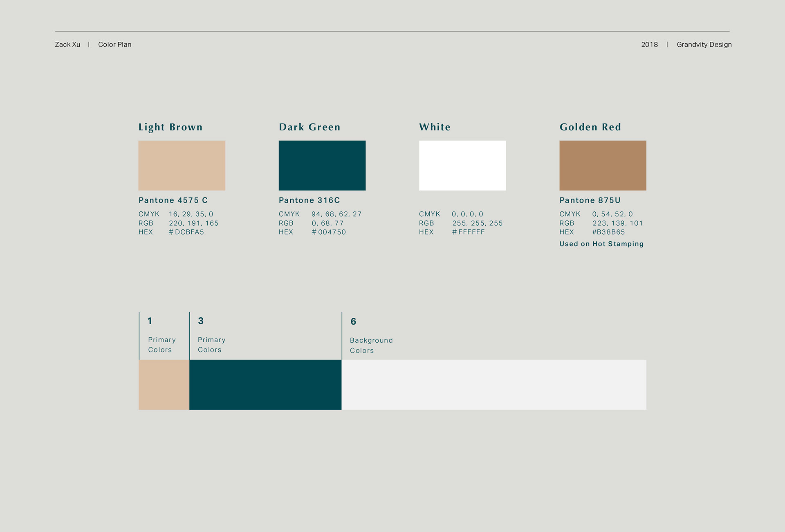
Task: Click the 2018 year label
Action: click(x=649, y=45)
